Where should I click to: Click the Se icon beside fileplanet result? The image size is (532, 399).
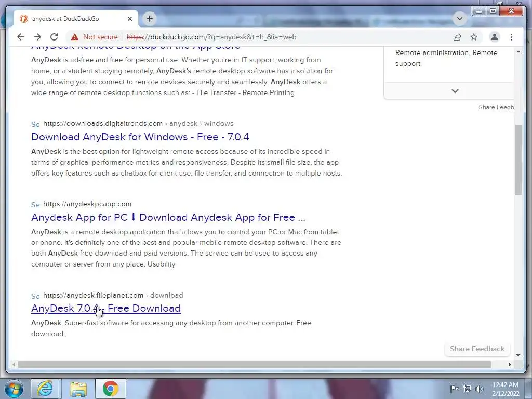click(36, 296)
